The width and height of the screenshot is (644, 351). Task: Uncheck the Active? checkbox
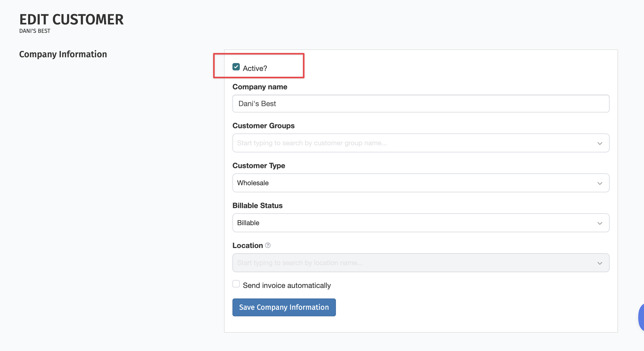236,67
